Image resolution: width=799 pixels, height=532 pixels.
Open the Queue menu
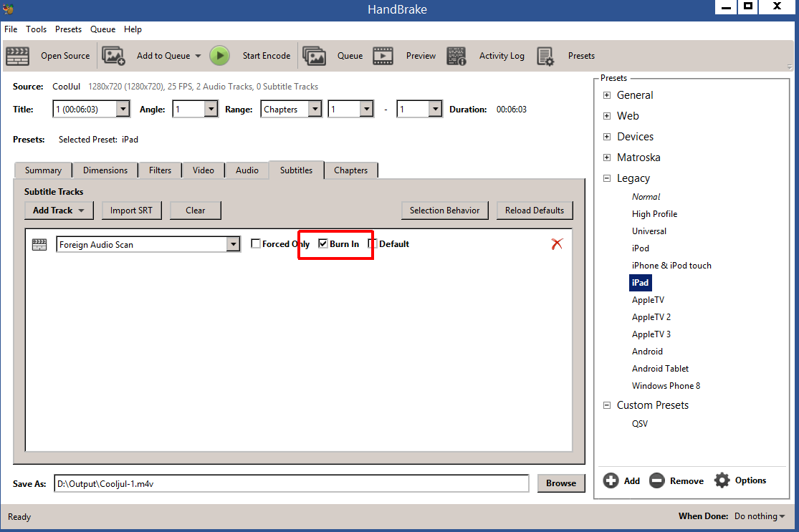(x=103, y=29)
